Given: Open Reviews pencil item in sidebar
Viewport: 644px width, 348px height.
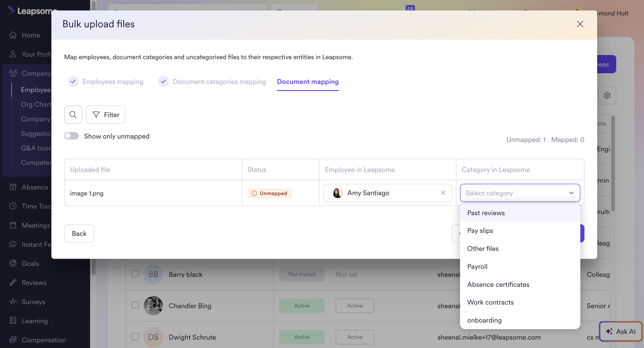Looking at the screenshot, I should 34,282.
